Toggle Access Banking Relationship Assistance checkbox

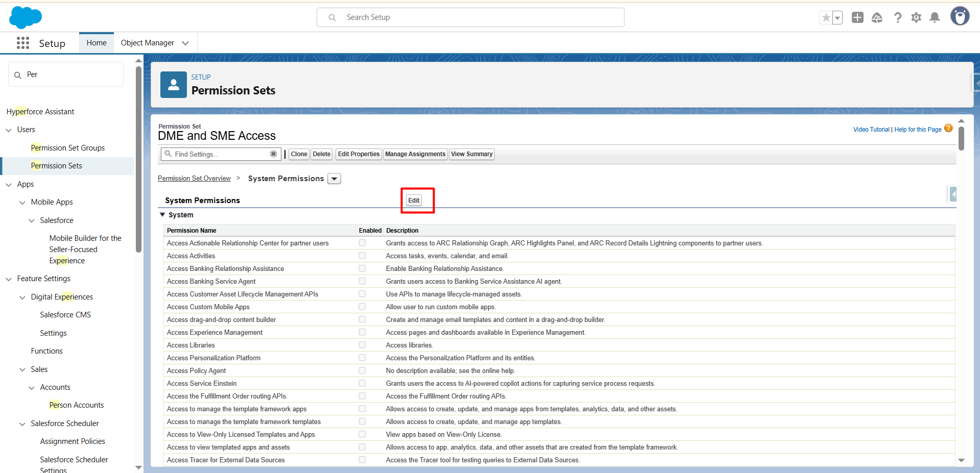point(362,268)
